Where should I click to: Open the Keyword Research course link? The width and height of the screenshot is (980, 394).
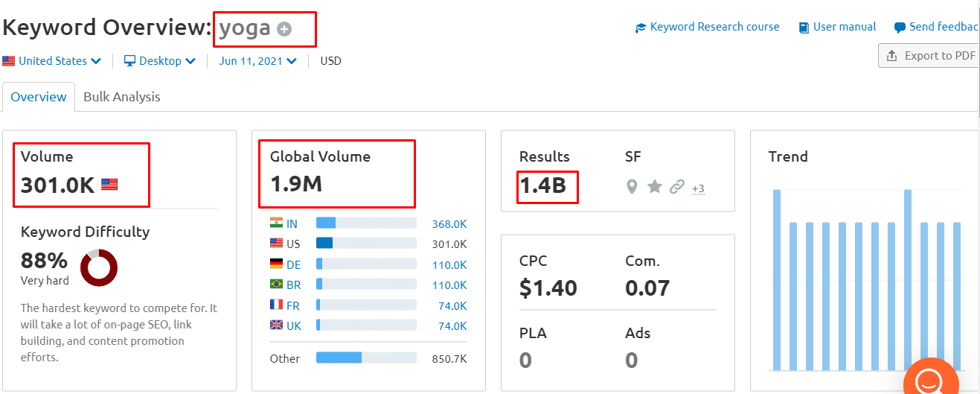[707, 27]
